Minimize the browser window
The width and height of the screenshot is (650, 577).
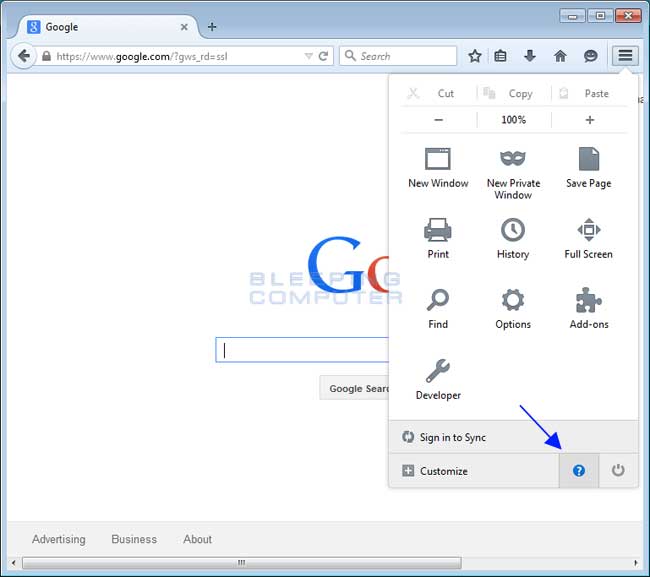(x=572, y=16)
